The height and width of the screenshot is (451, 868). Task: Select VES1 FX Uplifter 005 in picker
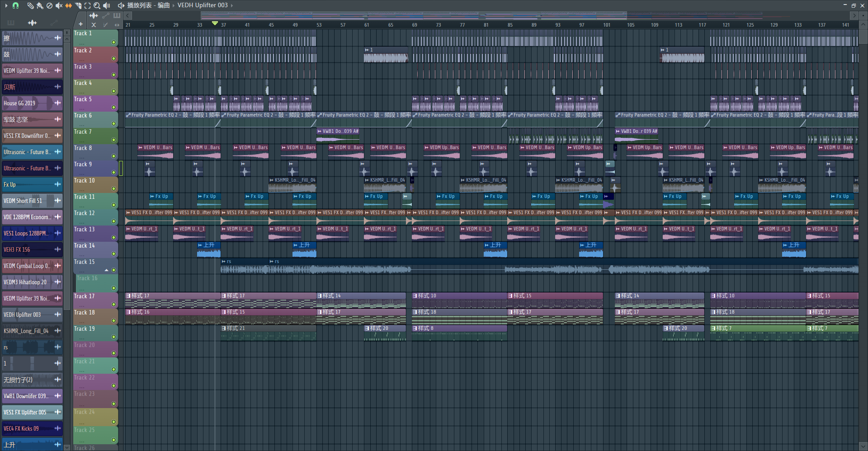coord(32,412)
